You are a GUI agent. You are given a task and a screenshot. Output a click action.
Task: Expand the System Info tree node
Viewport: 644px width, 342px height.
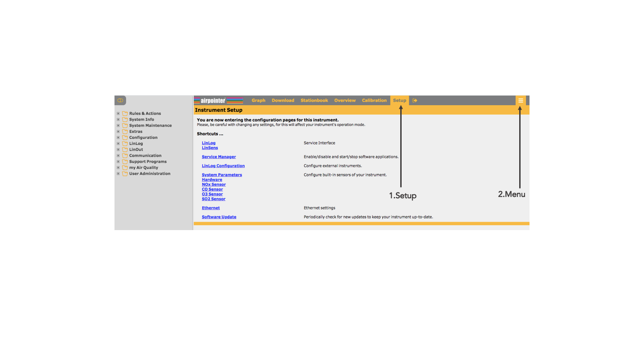click(118, 120)
